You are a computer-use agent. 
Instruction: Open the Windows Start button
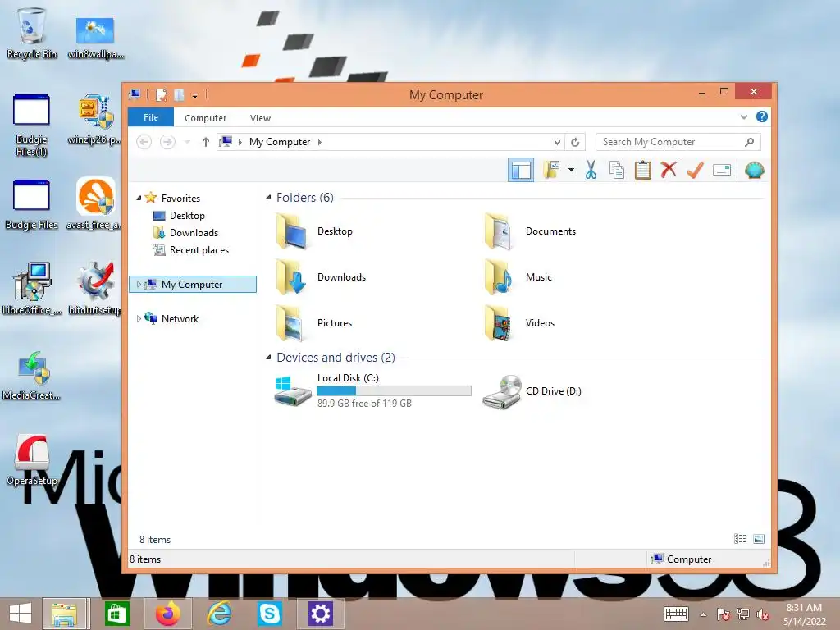[21, 614]
